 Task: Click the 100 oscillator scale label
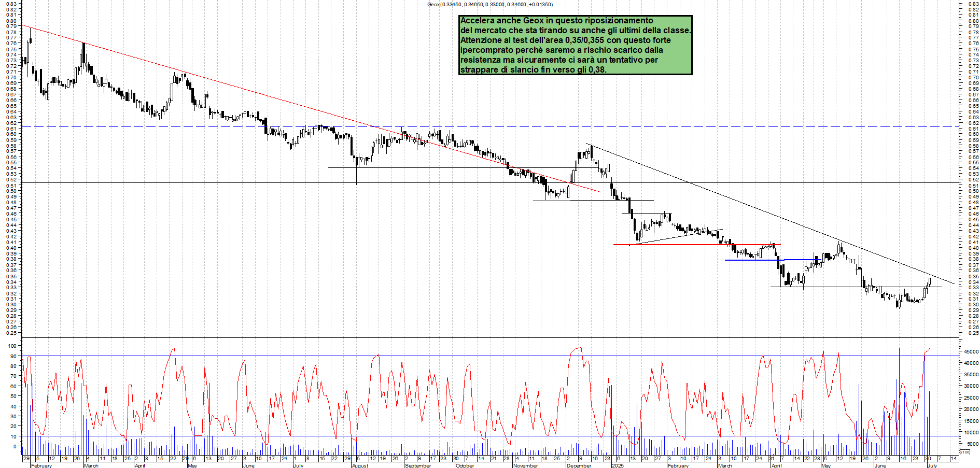click(12, 346)
